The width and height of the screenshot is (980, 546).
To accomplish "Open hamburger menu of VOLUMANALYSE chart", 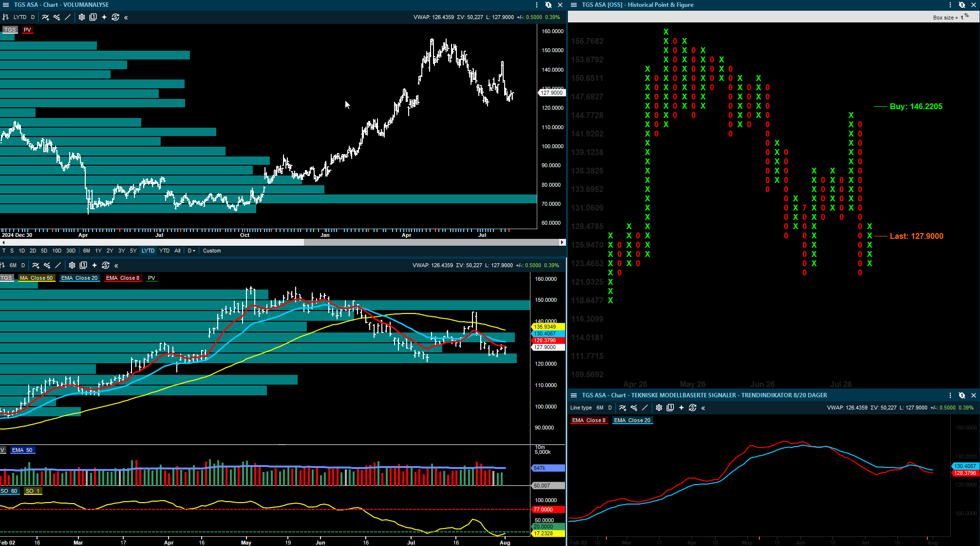I will coord(6,5).
